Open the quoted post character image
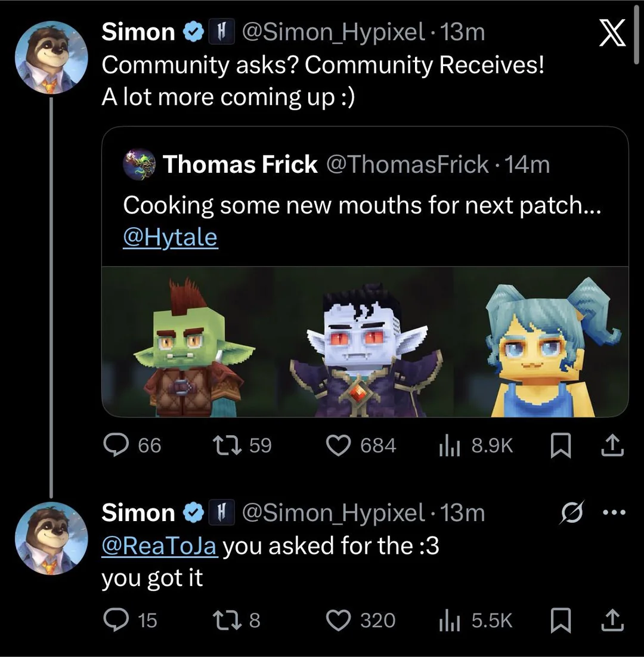 coord(365,342)
